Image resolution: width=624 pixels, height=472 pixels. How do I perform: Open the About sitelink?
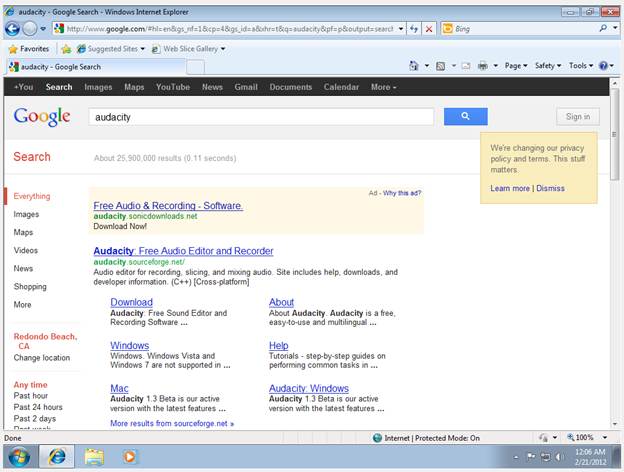(x=281, y=302)
